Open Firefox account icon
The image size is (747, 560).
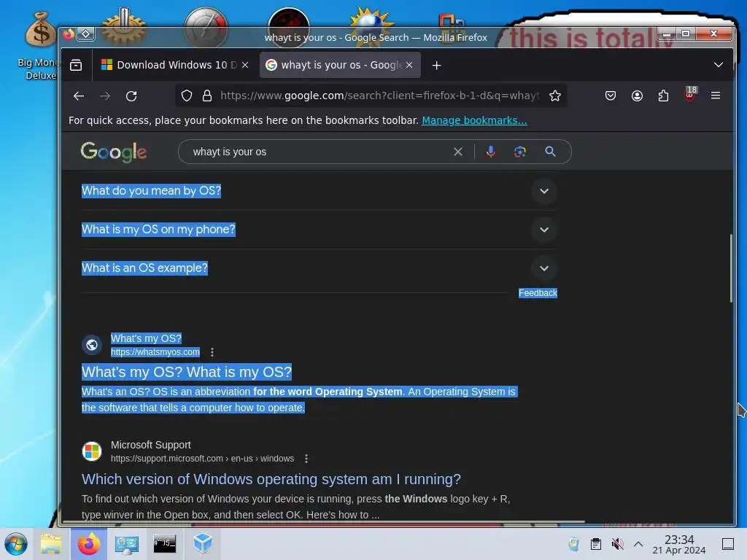tap(637, 96)
